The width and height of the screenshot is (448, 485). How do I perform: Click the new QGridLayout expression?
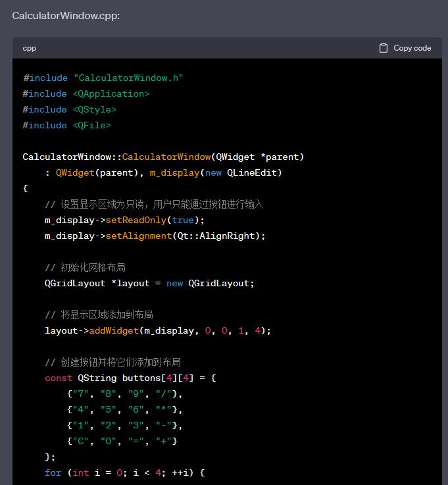(x=210, y=284)
